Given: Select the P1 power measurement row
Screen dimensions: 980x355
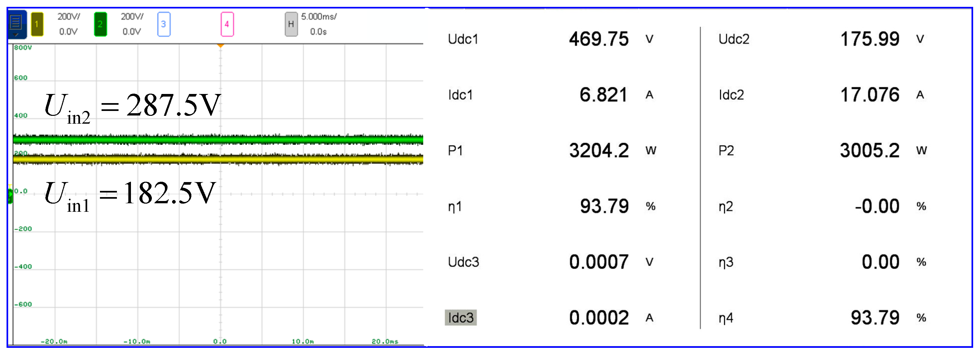Looking at the screenshot, I should pos(455,151).
